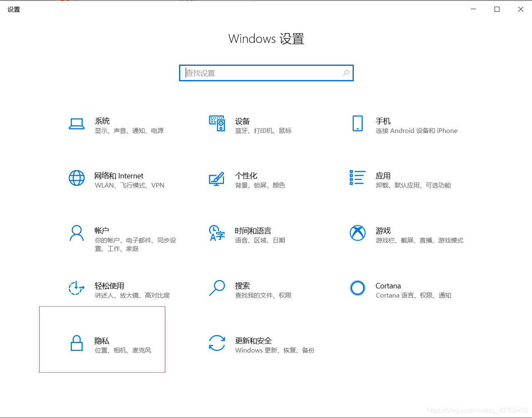Open the 隐私 lock icon

pos(77,343)
